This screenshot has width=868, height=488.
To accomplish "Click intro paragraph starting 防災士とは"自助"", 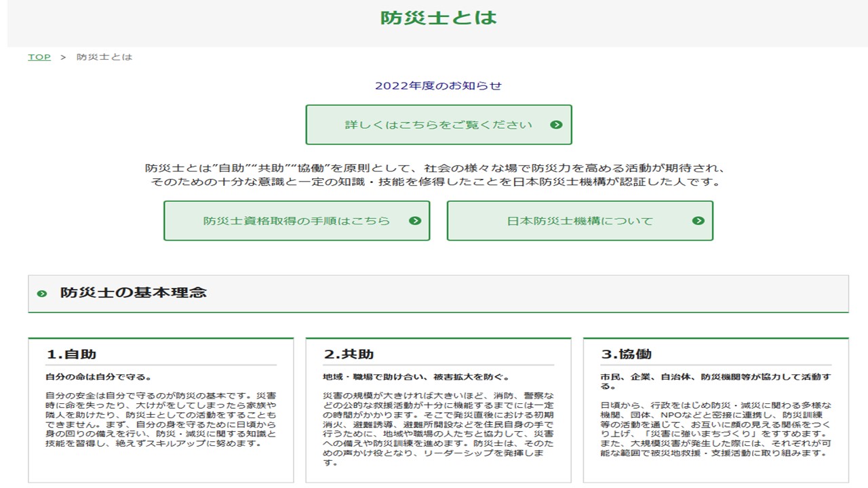I will click(438, 175).
